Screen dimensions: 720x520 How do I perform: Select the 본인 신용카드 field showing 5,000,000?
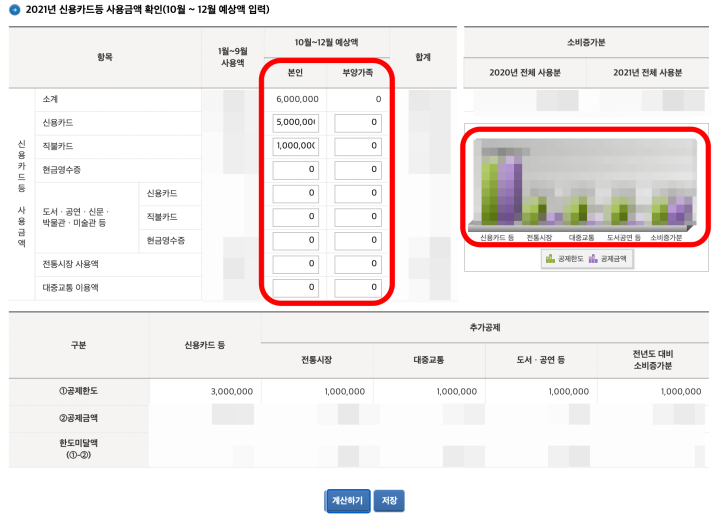coord(296,123)
